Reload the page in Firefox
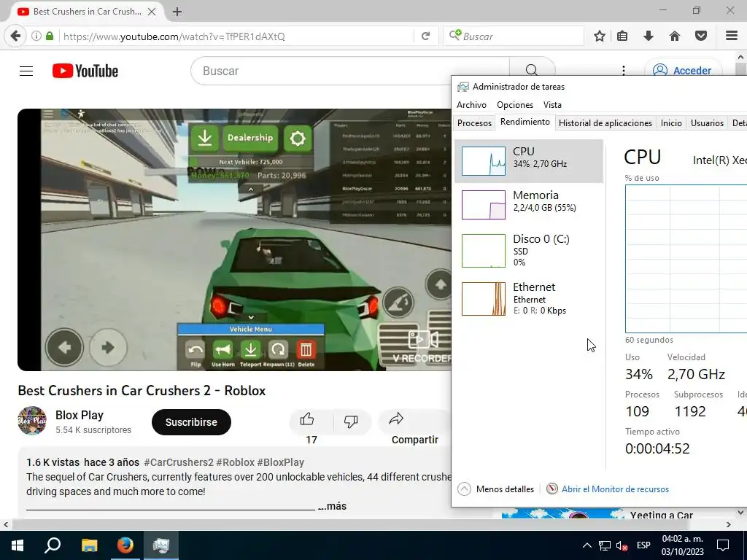The height and width of the screenshot is (560, 747). (x=425, y=36)
